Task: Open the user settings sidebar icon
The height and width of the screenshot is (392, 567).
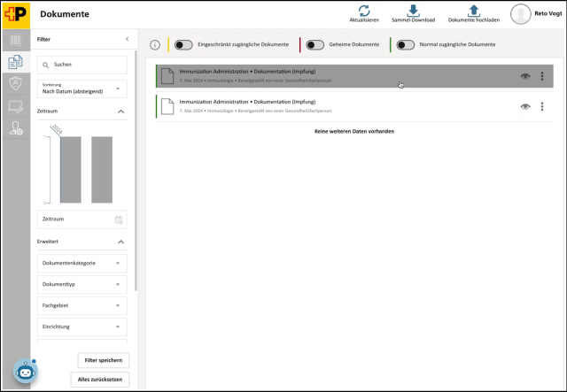Action: [x=16, y=128]
